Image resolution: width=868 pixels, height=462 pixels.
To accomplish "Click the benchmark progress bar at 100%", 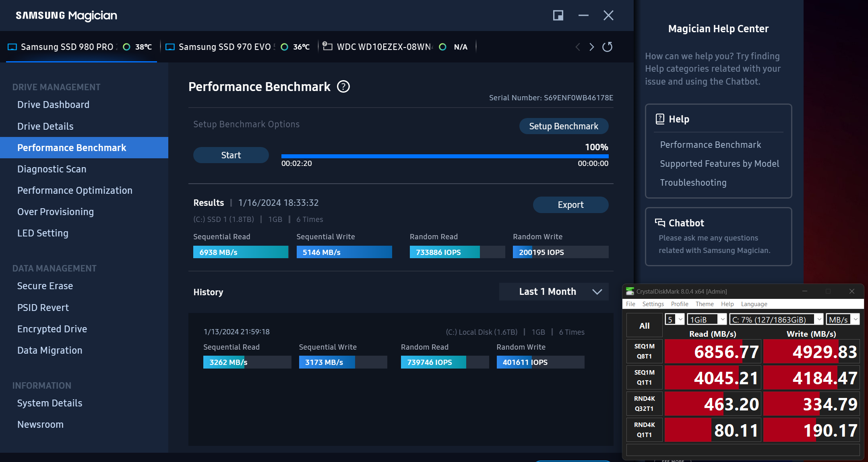I will pos(445,156).
